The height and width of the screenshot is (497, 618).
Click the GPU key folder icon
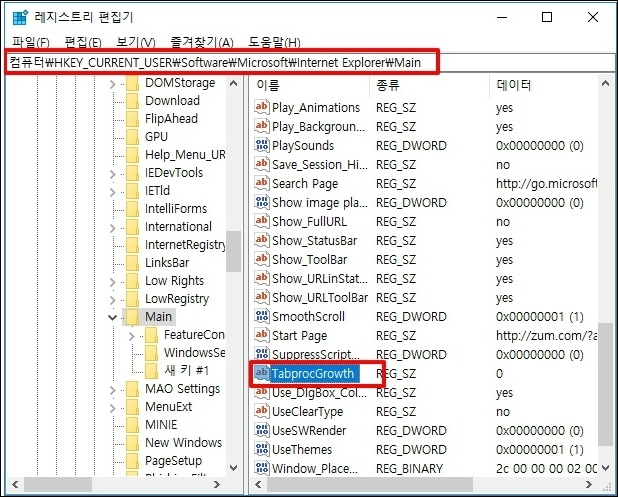(x=132, y=137)
